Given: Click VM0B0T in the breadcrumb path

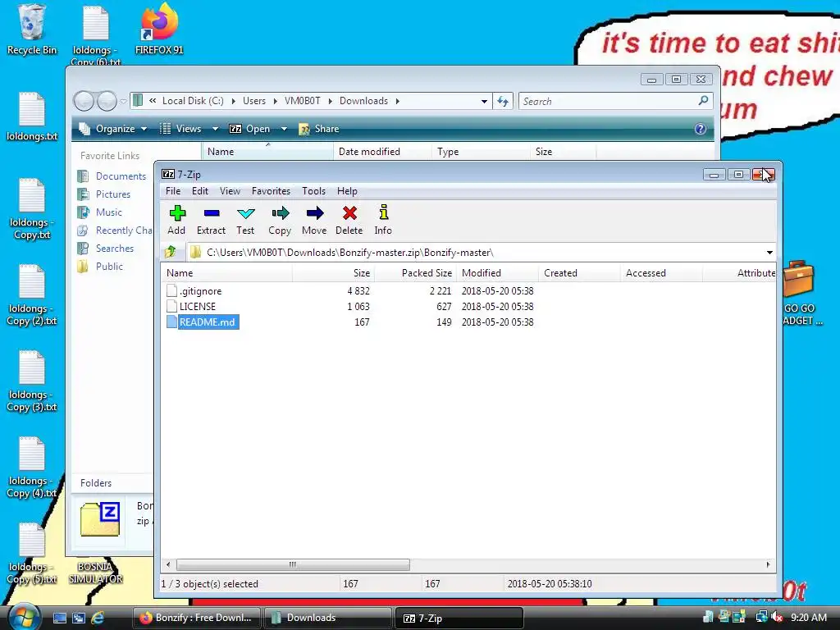Looking at the screenshot, I should coord(302,101).
